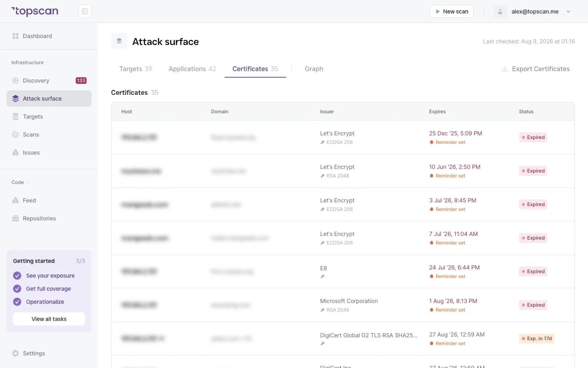The width and height of the screenshot is (588, 368).
Task: Click the layers icon beside Attack surface heading
Action: [119, 41]
